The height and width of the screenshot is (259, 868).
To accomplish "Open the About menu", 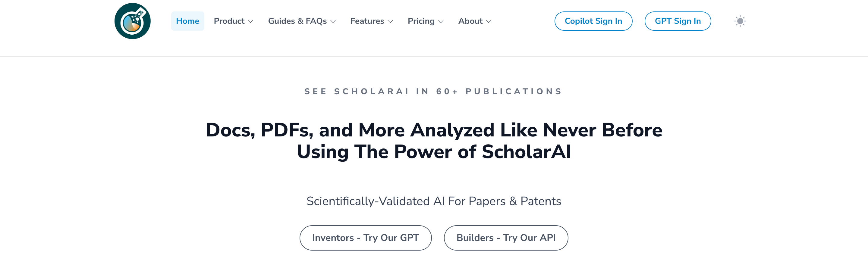I will pyautogui.click(x=470, y=21).
